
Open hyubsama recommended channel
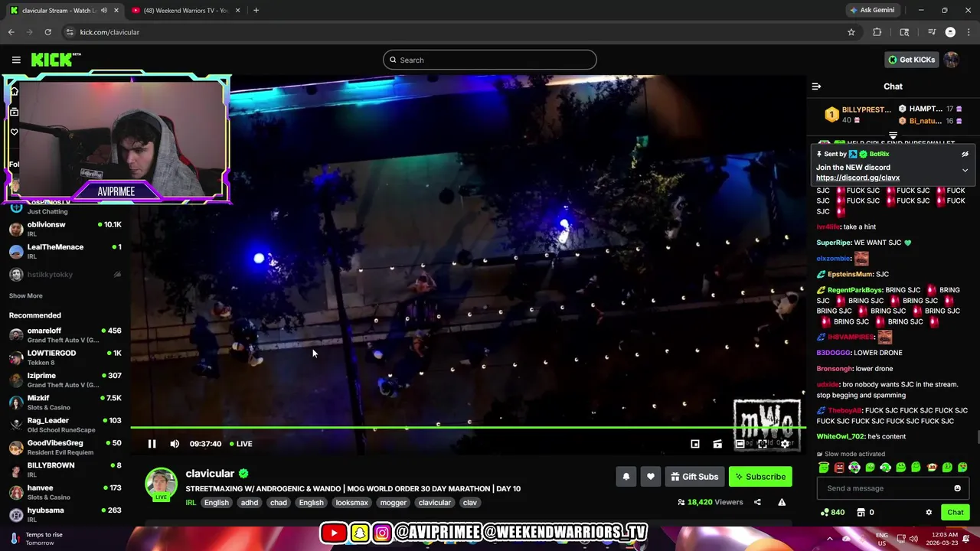click(x=65, y=514)
